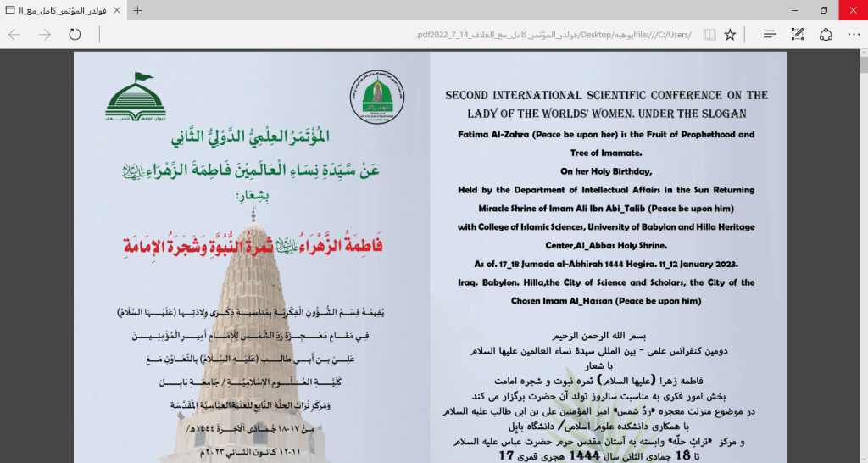Make a web note with the pen icon

coord(797,35)
